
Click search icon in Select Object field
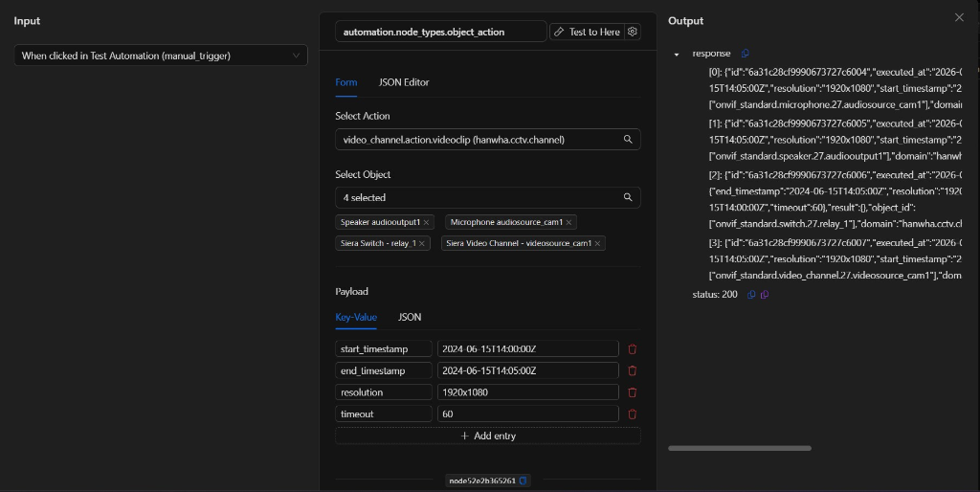click(x=628, y=197)
